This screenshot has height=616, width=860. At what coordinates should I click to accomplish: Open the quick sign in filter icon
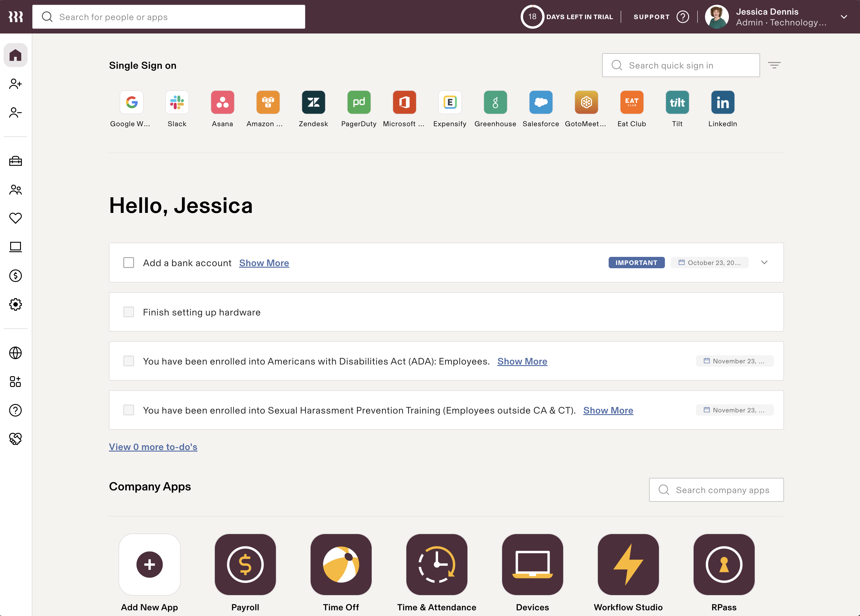click(x=774, y=65)
